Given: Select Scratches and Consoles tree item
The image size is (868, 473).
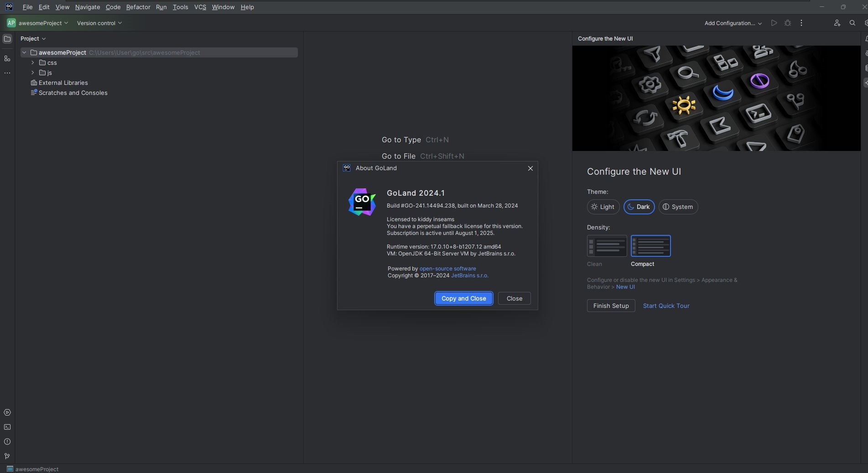Looking at the screenshot, I should click(x=73, y=93).
